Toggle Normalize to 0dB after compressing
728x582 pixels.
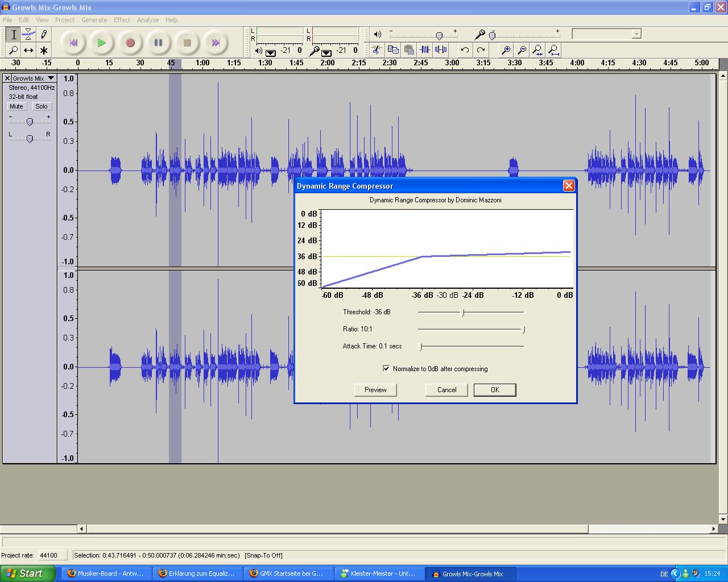coord(387,369)
